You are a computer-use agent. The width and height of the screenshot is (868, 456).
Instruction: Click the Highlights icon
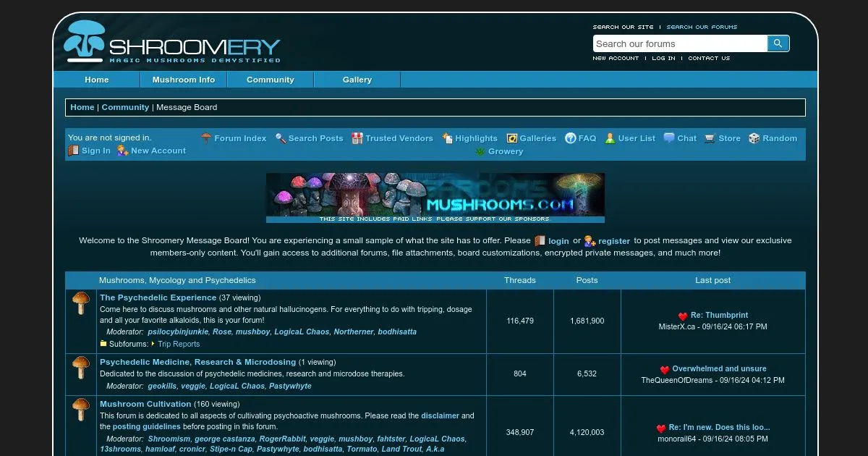(x=448, y=138)
